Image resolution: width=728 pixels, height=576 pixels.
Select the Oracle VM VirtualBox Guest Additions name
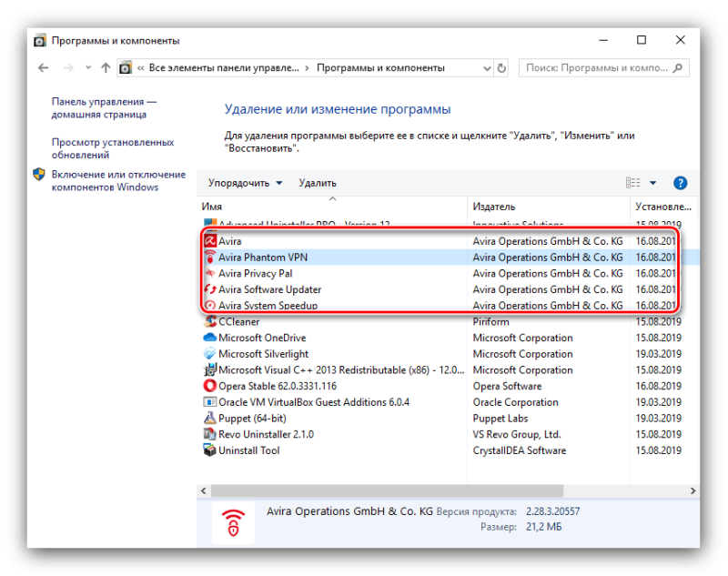pos(314,402)
